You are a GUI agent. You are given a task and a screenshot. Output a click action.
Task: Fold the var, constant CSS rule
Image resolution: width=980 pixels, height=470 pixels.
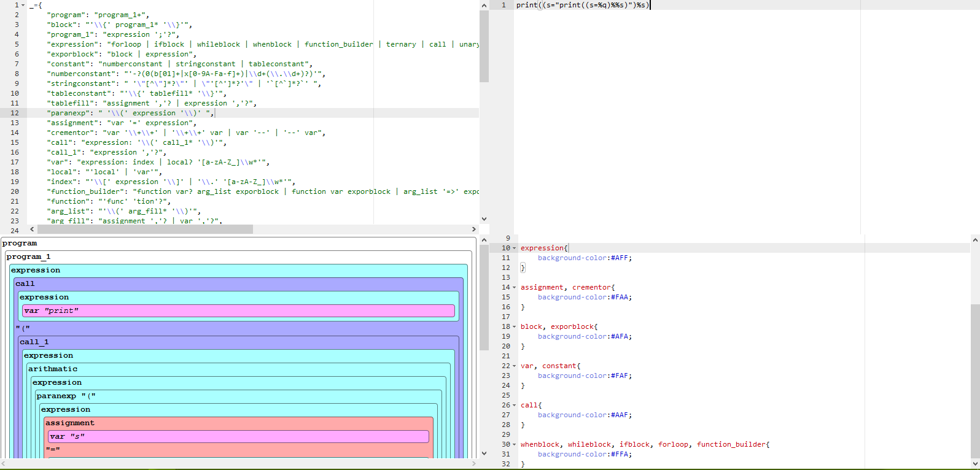click(x=515, y=366)
